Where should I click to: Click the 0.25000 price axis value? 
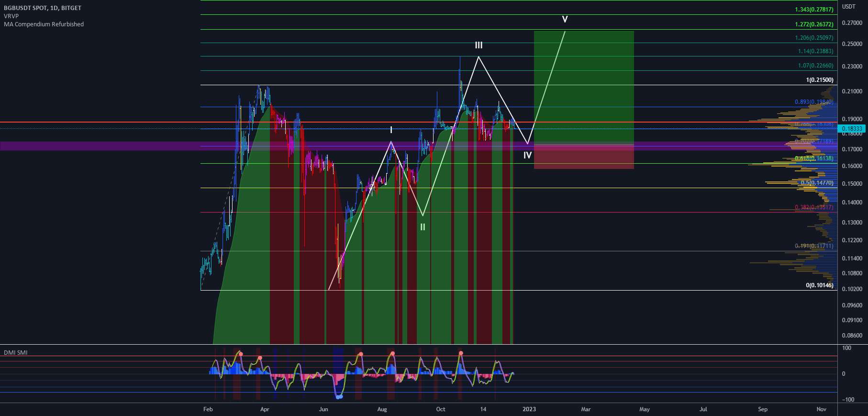click(x=852, y=44)
